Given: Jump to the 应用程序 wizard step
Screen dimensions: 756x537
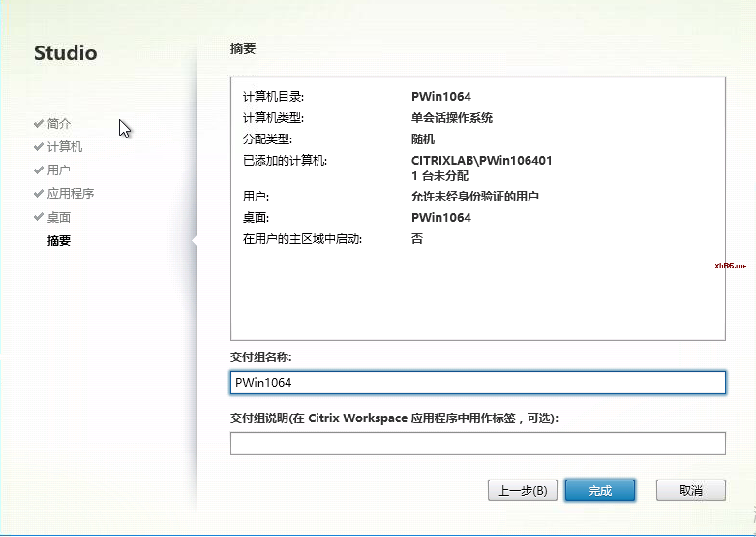Looking at the screenshot, I should (x=70, y=194).
